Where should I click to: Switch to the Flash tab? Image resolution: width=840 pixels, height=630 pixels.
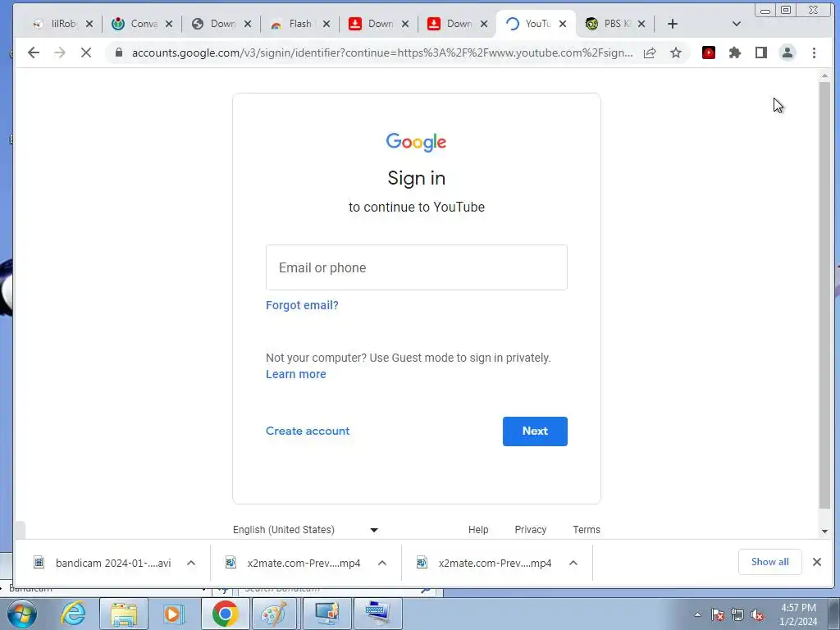[299, 24]
